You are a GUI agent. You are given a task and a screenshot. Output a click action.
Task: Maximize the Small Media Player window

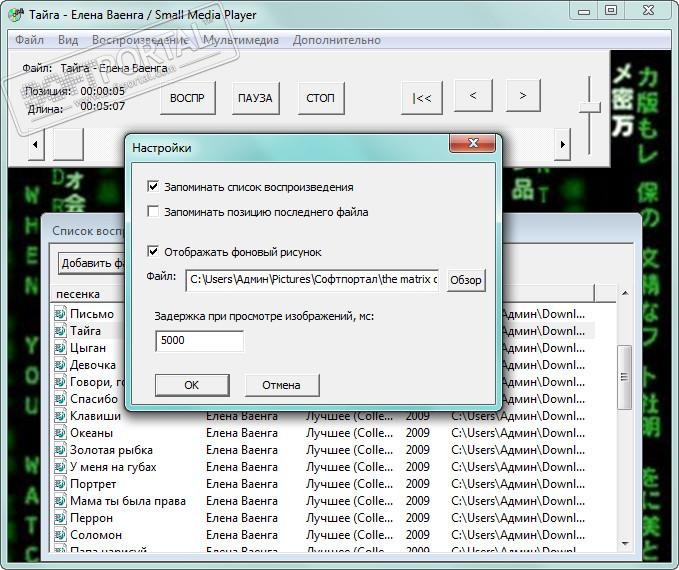[x=611, y=10]
